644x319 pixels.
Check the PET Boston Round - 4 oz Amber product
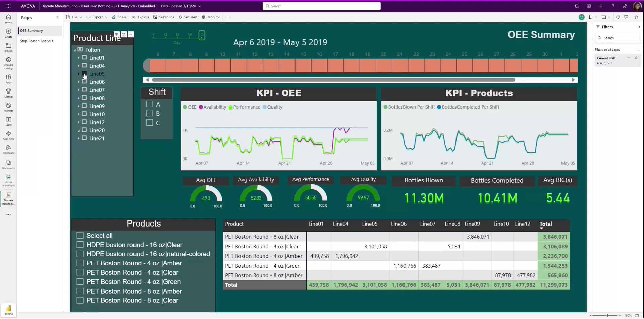pos(80,263)
